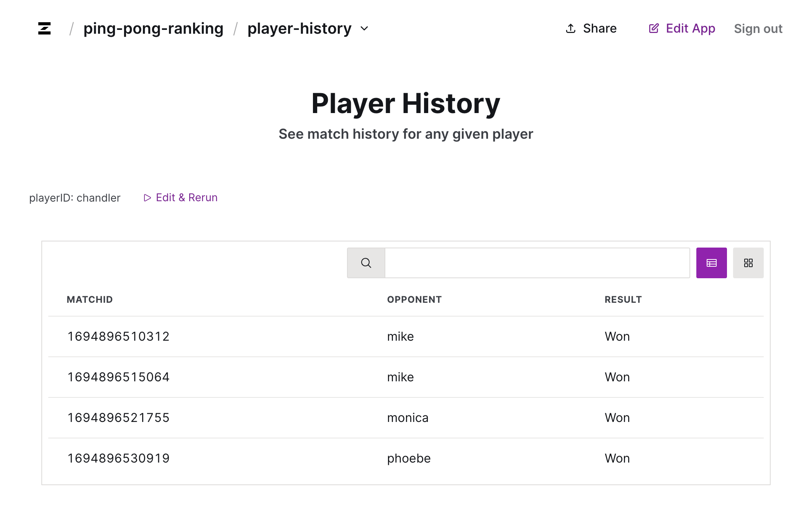This screenshot has height=512, width=812.
Task: Sort by the OPPONENT column header
Action: pos(414,300)
